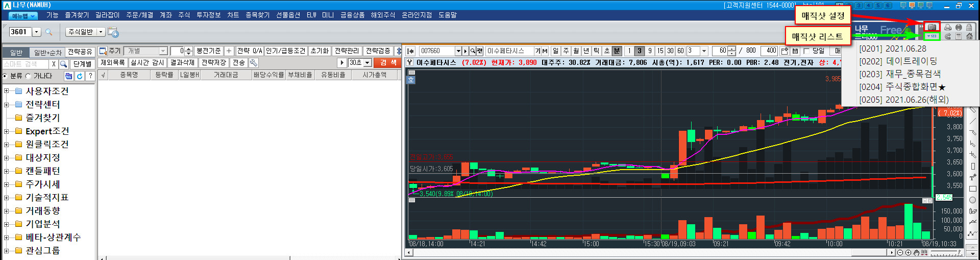Toggle the 일 daily period button
The height and width of the screenshot is (260, 980).
pos(555,51)
